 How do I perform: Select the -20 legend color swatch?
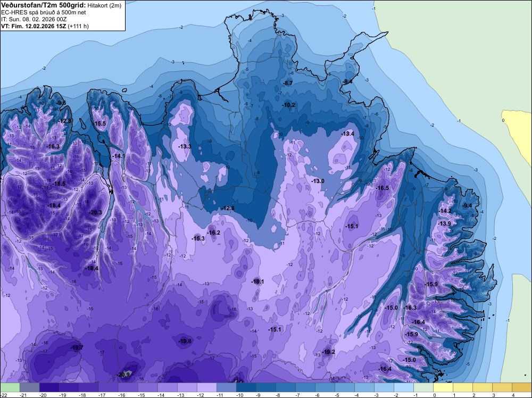[49, 387]
